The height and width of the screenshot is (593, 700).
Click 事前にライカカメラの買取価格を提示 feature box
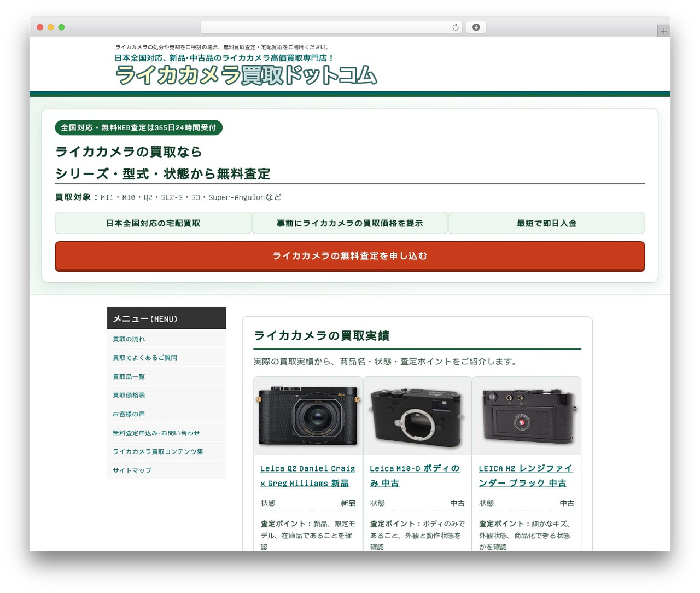(350, 223)
